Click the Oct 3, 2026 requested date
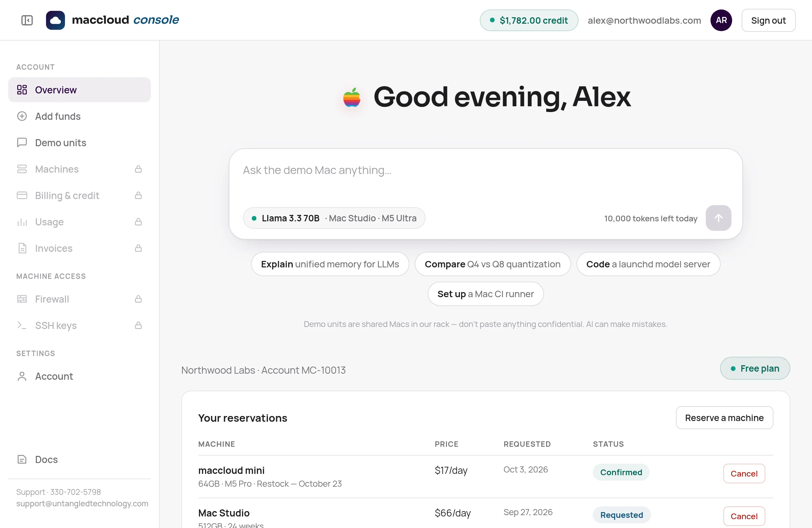This screenshot has height=528, width=812. click(x=526, y=470)
